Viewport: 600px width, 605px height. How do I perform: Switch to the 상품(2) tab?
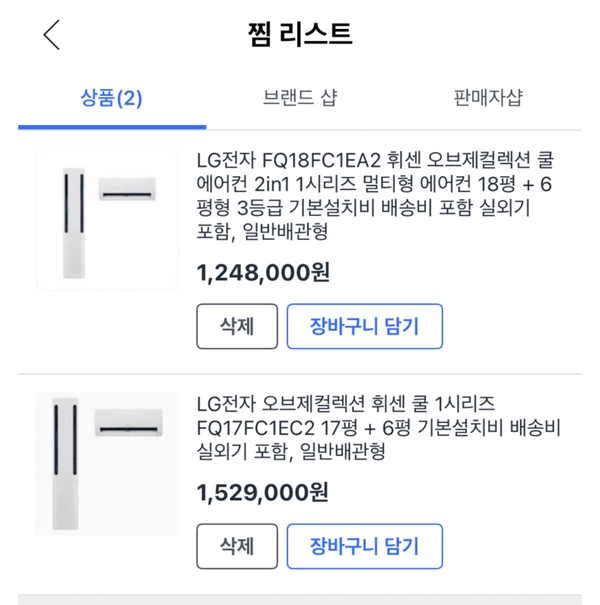coord(111,98)
